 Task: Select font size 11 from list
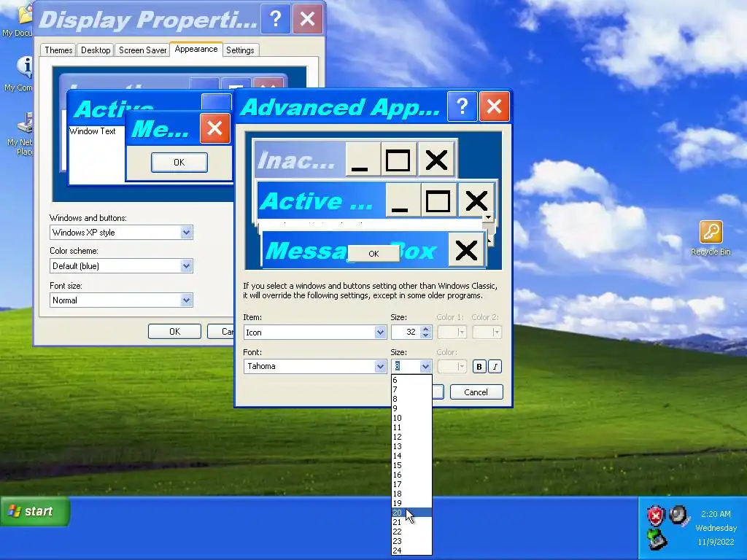tap(411, 427)
